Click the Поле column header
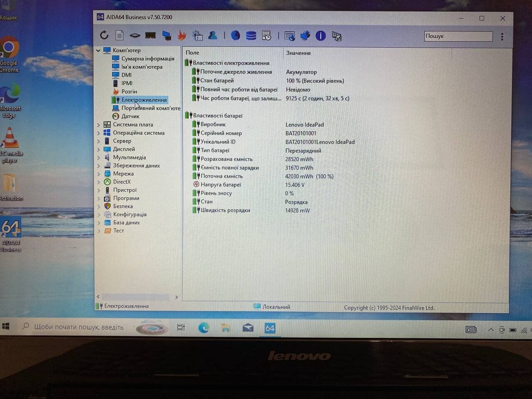Viewport: 532px width, 399px height. [x=192, y=53]
